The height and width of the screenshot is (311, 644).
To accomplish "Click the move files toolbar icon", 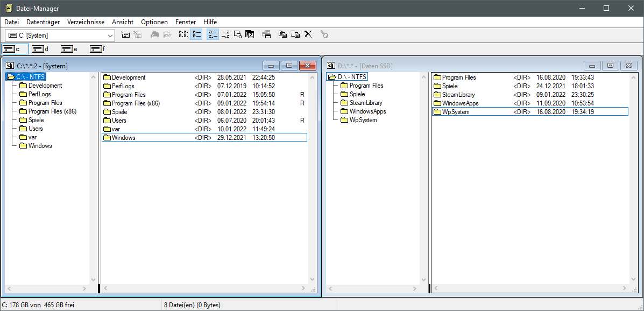I will point(295,34).
